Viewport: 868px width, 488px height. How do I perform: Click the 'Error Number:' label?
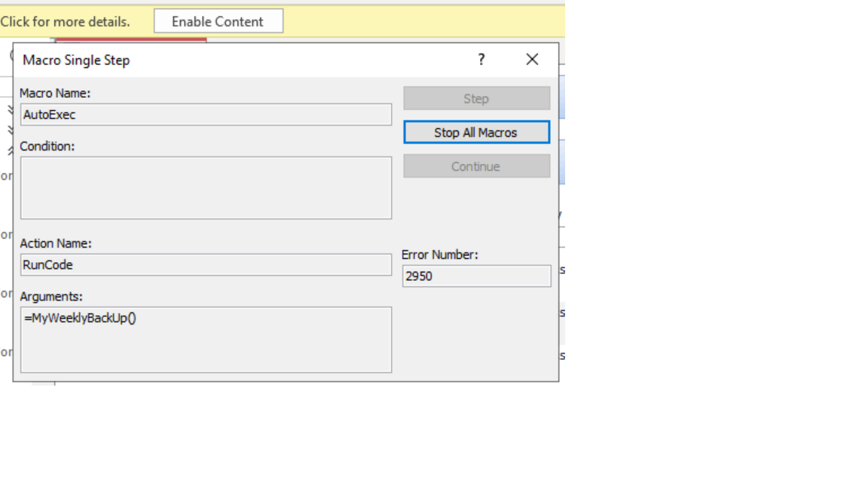pyautogui.click(x=440, y=255)
